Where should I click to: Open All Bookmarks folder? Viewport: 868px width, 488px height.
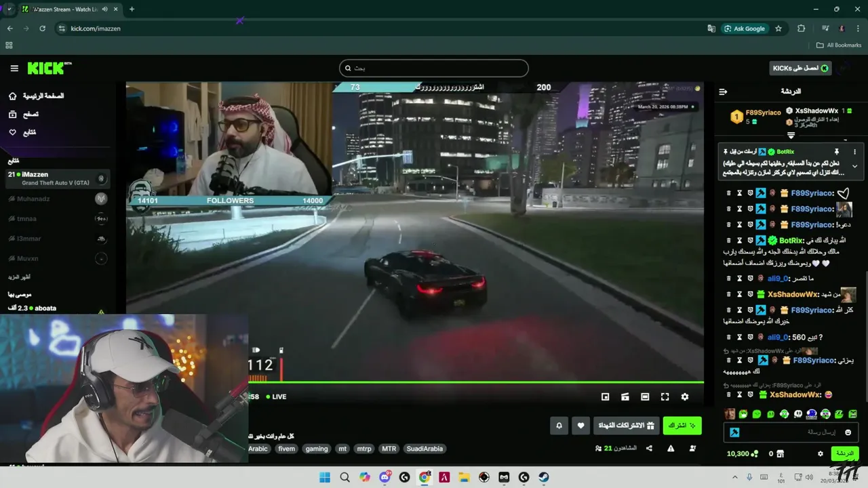pos(839,45)
